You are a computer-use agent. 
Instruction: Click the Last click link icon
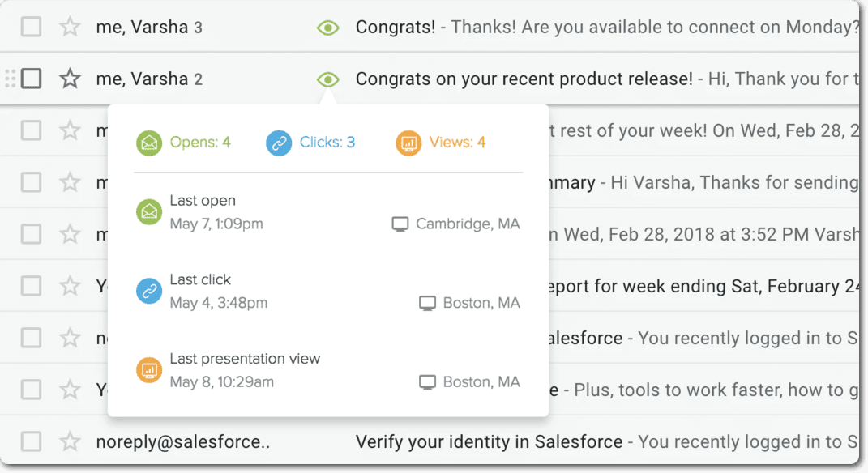tap(149, 292)
